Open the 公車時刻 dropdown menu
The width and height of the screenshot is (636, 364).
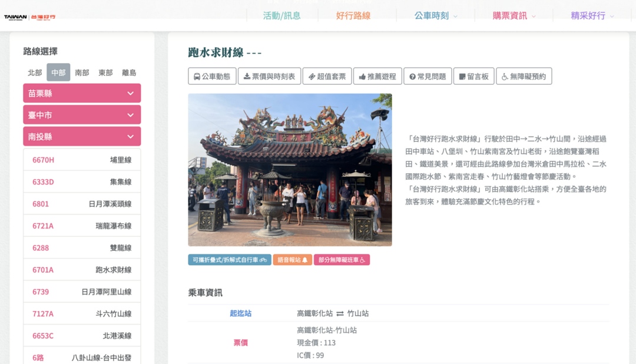coord(435,16)
